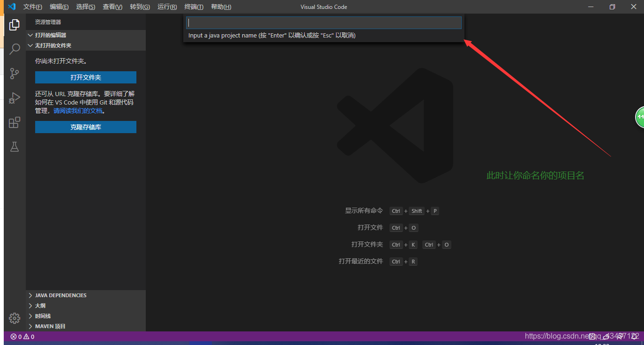Screen dimensions: 644x345
Task: Collapse the 打开的编辑器 section
Action: click(86, 35)
